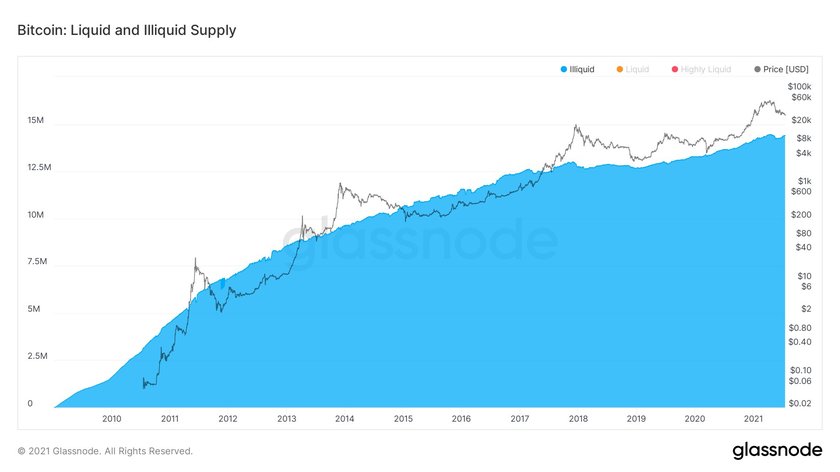
Task: Select the 2014 x-axis year label
Action: coord(344,418)
